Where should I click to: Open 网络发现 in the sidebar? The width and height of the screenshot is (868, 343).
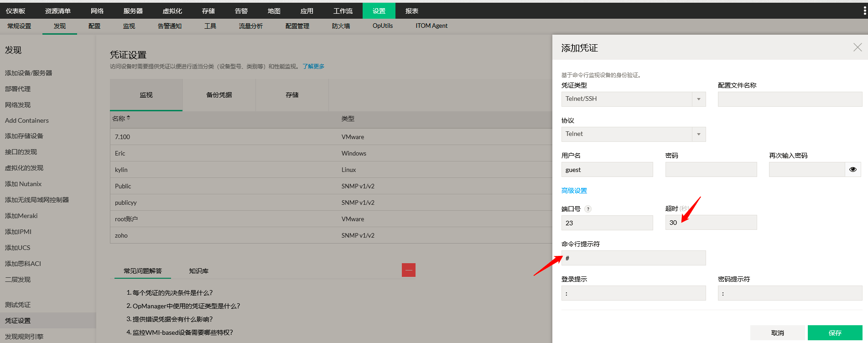pyautogui.click(x=18, y=105)
